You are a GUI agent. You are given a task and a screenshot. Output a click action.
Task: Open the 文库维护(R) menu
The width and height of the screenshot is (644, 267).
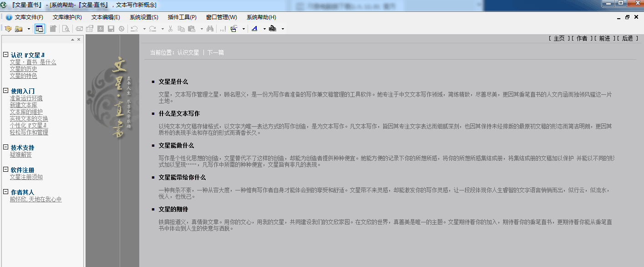(67, 17)
